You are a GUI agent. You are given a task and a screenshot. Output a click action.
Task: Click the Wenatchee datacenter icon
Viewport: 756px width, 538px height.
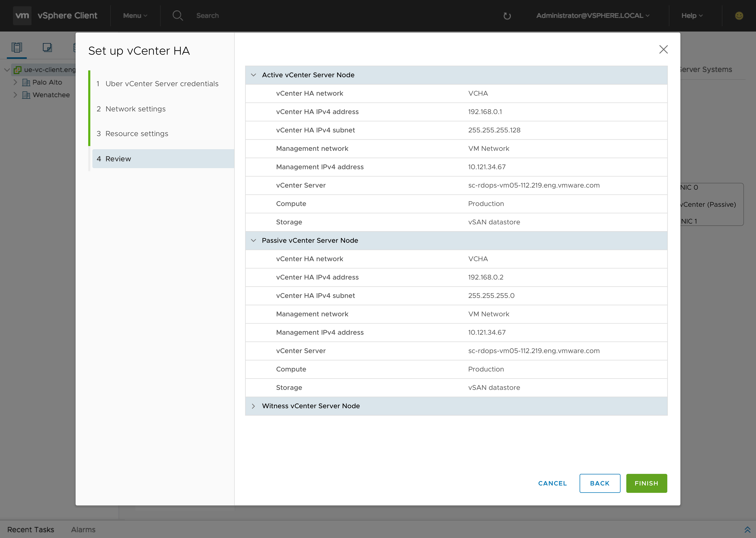(x=26, y=95)
